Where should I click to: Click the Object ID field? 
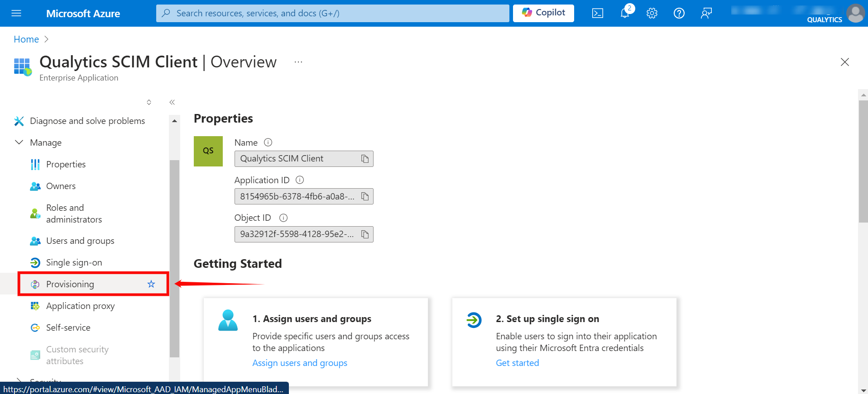pyautogui.click(x=304, y=234)
